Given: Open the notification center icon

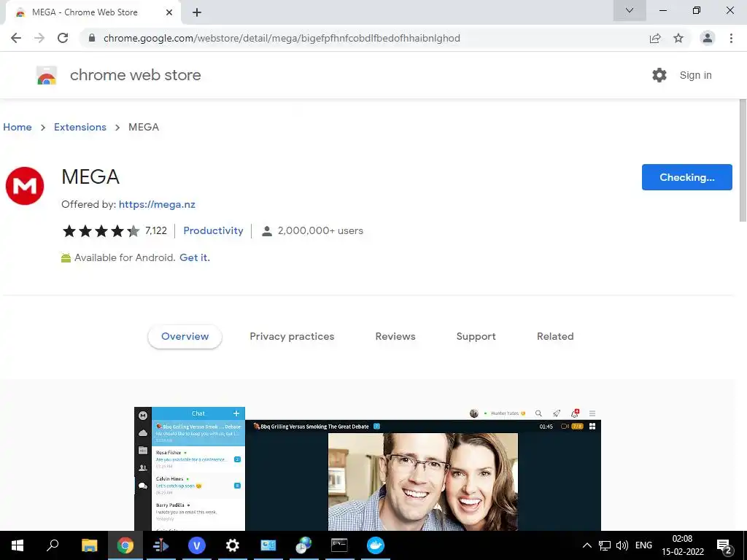Looking at the screenshot, I should pyautogui.click(x=724, y=546).
